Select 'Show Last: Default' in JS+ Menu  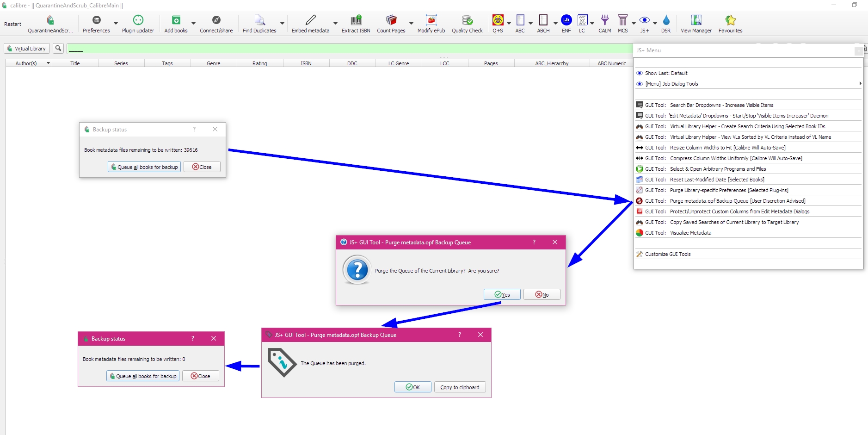coord(748,73)
